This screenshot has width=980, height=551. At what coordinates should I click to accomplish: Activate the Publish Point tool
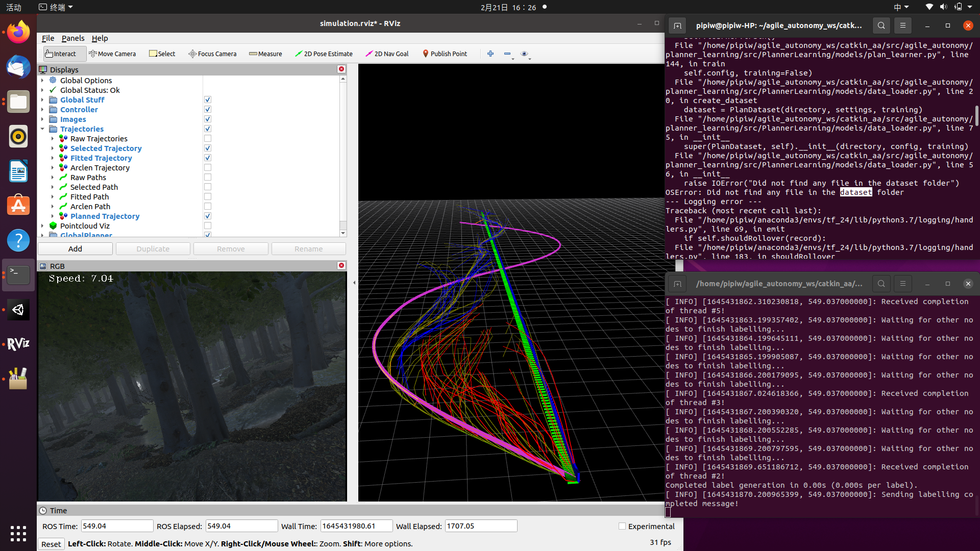[x=444, y=54]
